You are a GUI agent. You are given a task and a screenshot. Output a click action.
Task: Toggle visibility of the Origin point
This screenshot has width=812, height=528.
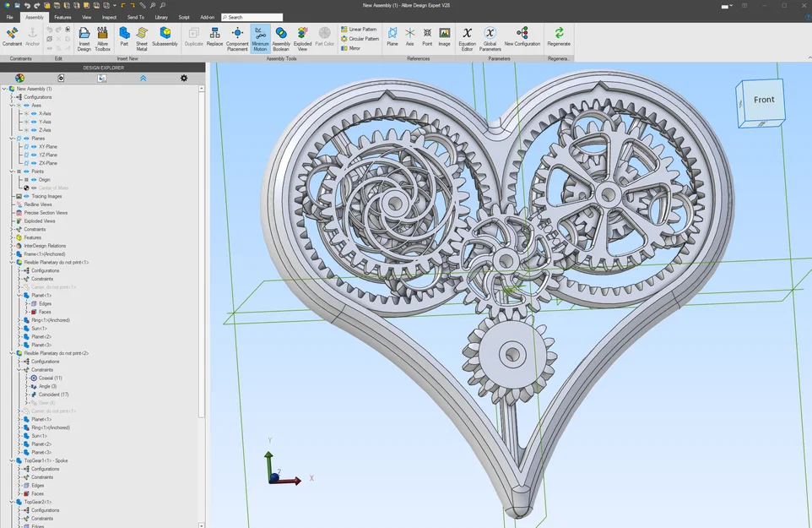point(34,180)
